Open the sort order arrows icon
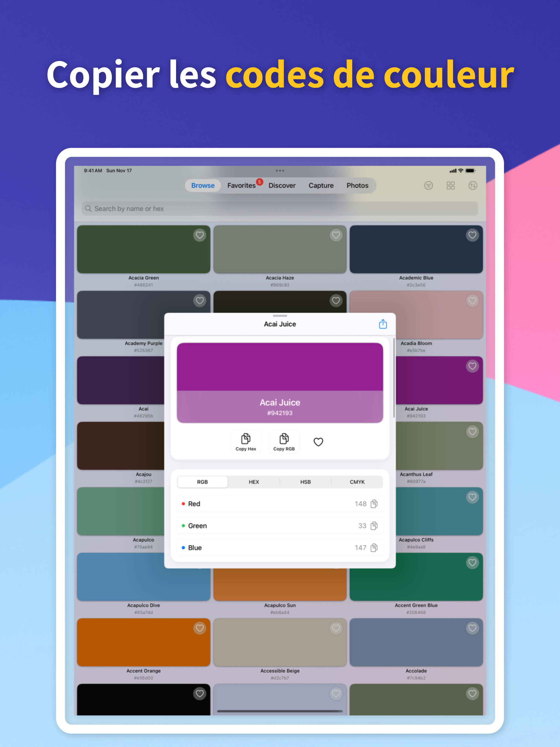The height and width of the screenshot is (747, 560). [472, 185]
